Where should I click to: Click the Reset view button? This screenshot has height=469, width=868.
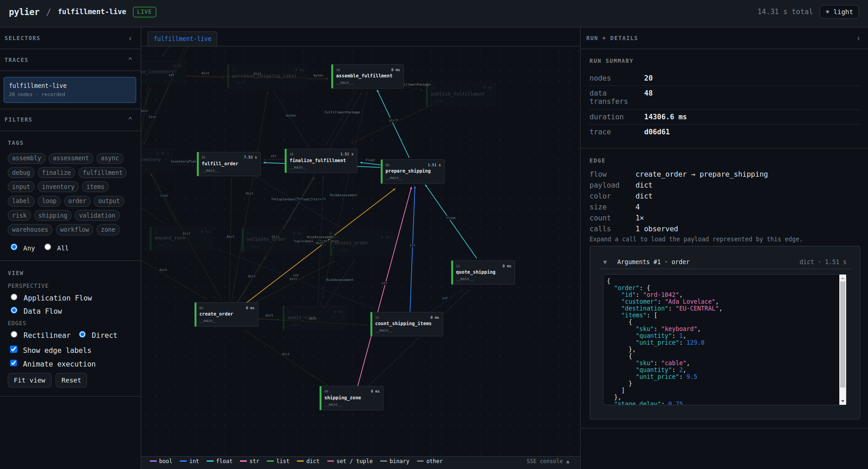[x=71, y=380]
